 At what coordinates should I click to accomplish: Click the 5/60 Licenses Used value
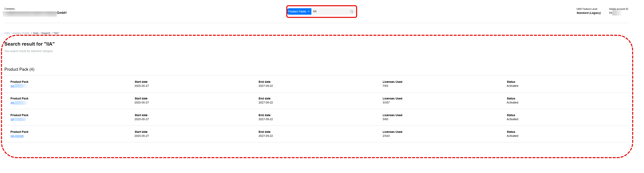[x=385, y=119]
